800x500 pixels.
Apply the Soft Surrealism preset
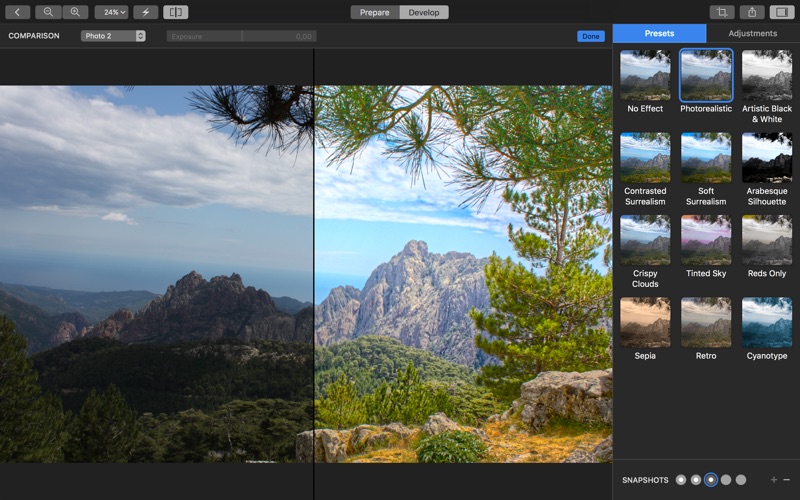tap(706, 158)
